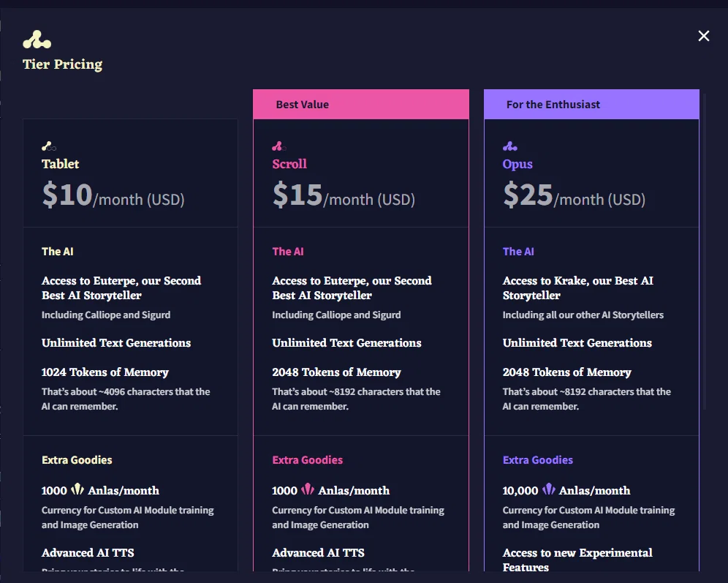Click Access to Krake feature text

click(x=577, y=288)
